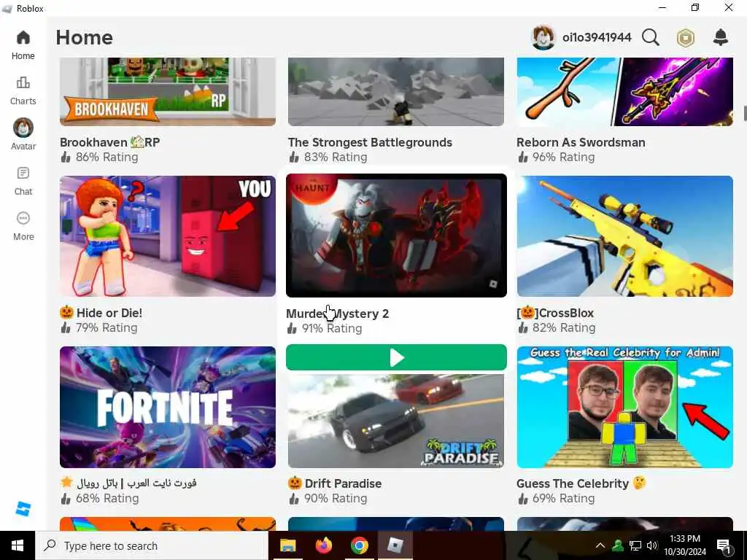Launch Firefox from the taskbar

324,545
